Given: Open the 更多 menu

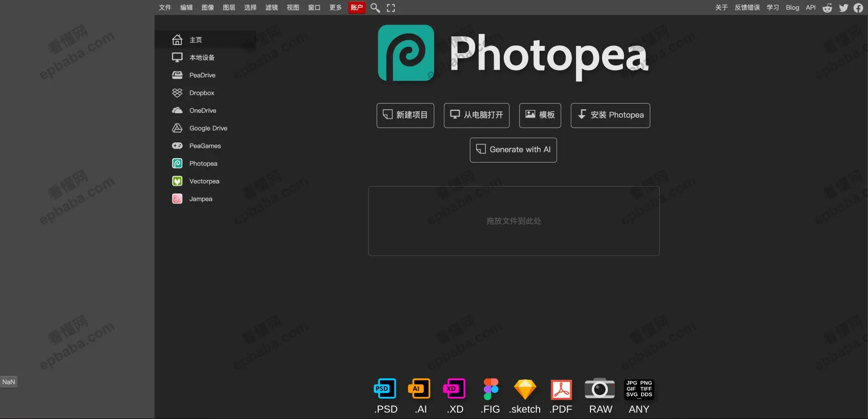Looking at the screenshot, I should point(336,7).
